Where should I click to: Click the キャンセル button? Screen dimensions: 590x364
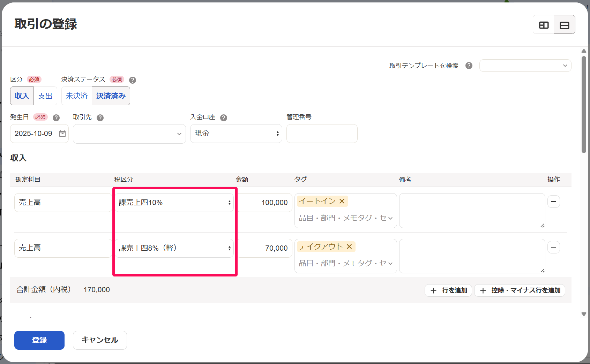click(100, 340)
